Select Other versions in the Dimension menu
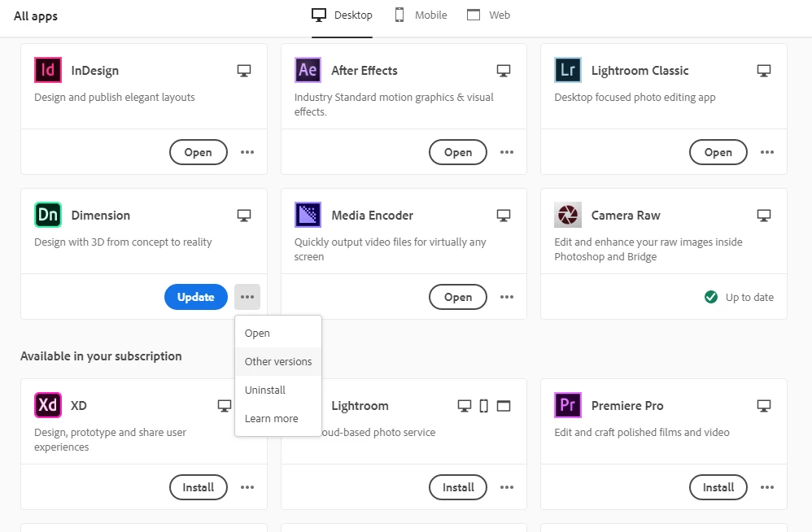The width and height of the screenshot is (812, 532). point(278,362)
